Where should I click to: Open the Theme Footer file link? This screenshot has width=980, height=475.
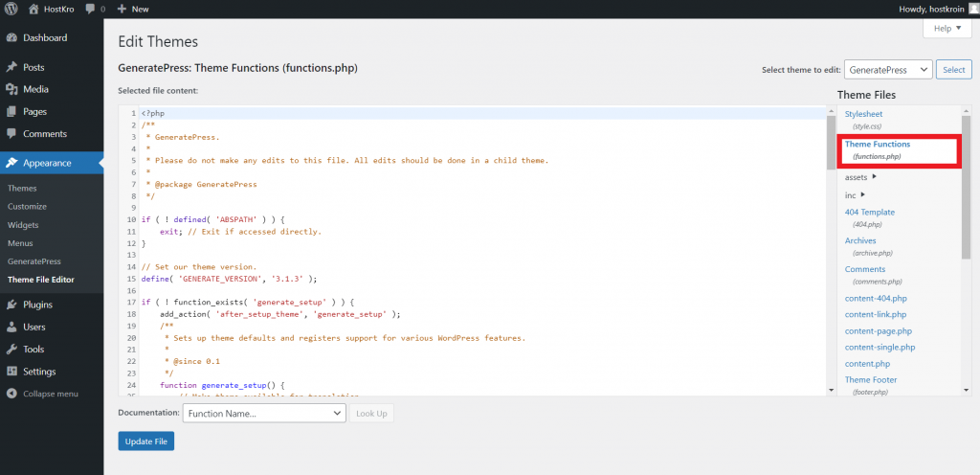871,380
